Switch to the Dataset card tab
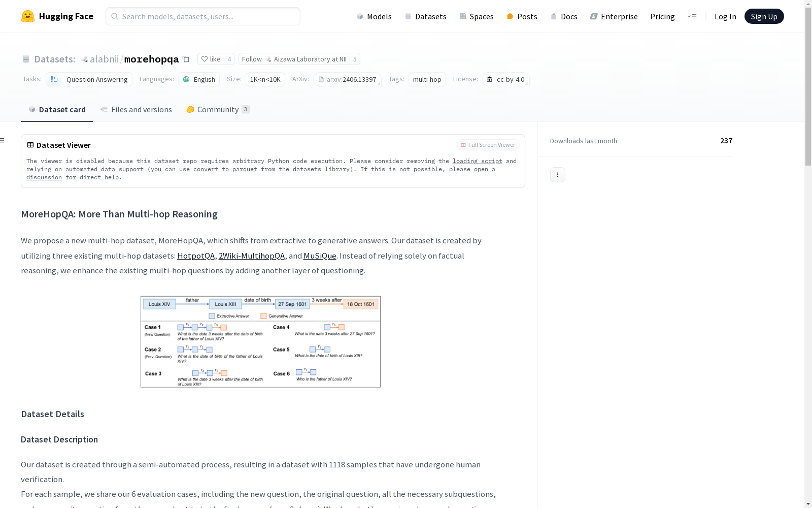 click(57, 110)
